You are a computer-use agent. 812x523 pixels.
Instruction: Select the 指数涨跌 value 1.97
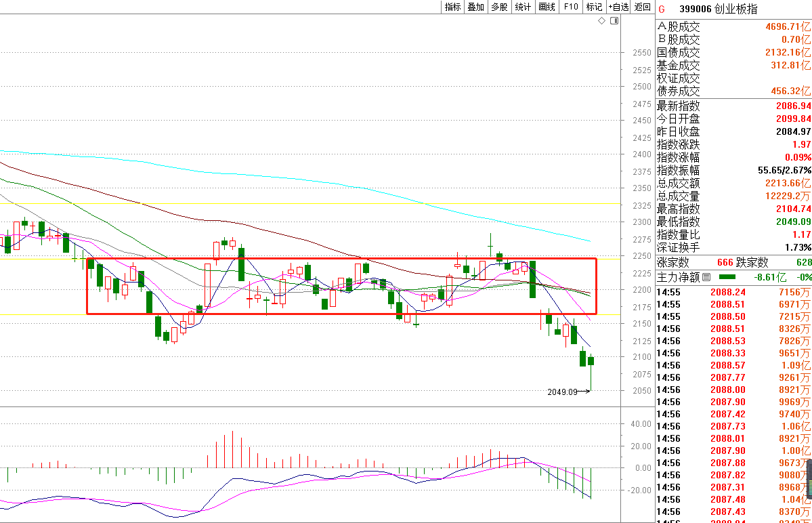pyautogui.click(x=801, y=144)
